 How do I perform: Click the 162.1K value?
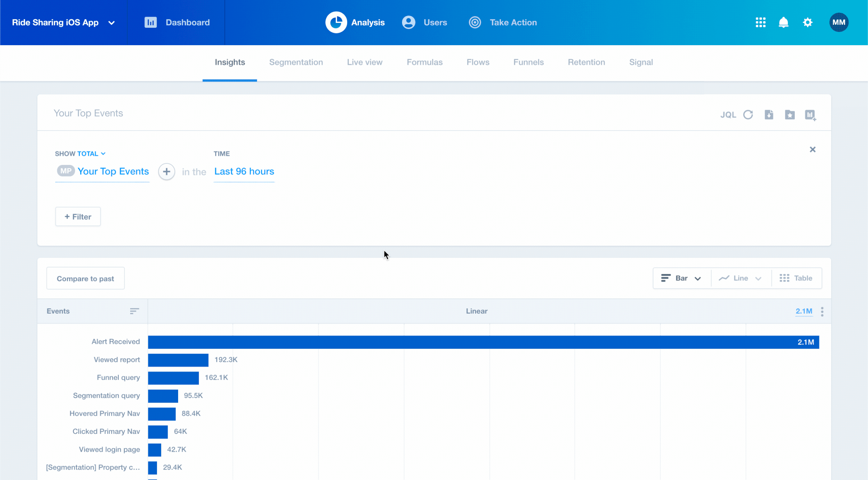pos(216,377)
